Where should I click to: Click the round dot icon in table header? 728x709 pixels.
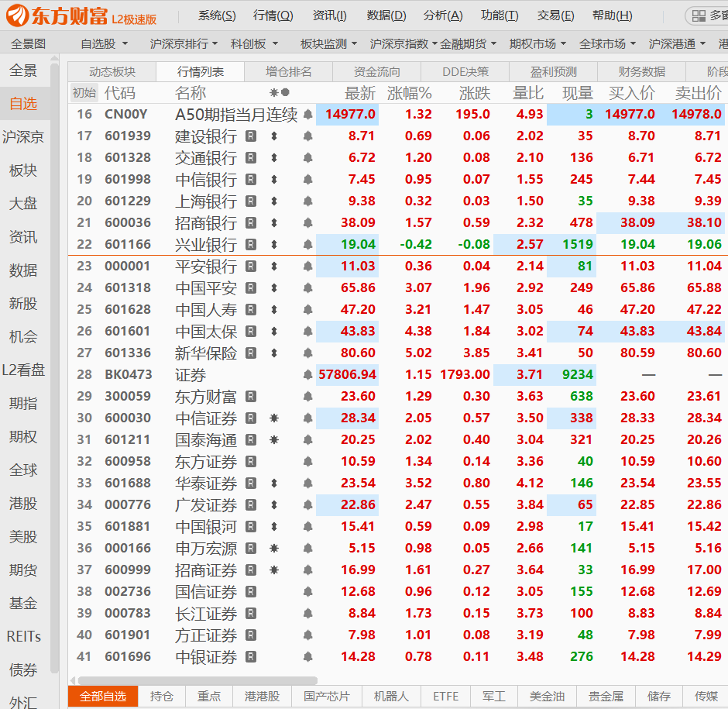(285, 92)
